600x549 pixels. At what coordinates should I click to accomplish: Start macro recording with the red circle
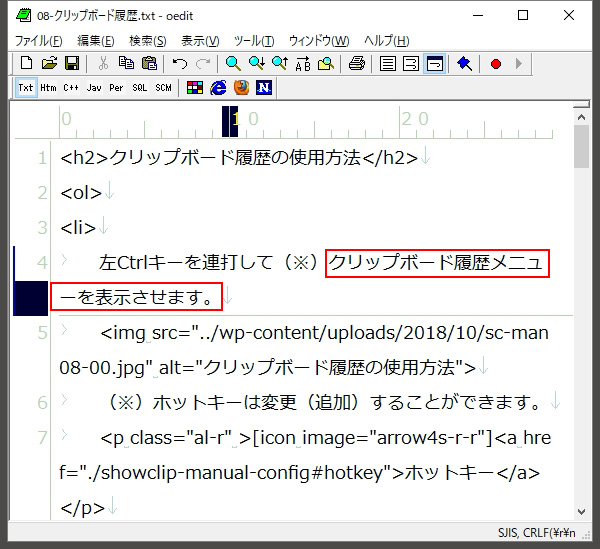[x=496, y=64]
